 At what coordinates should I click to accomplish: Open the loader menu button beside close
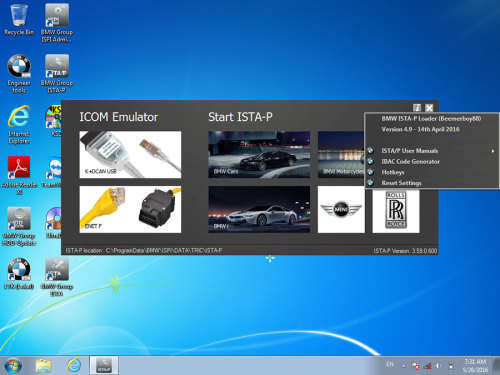[417, 108]
